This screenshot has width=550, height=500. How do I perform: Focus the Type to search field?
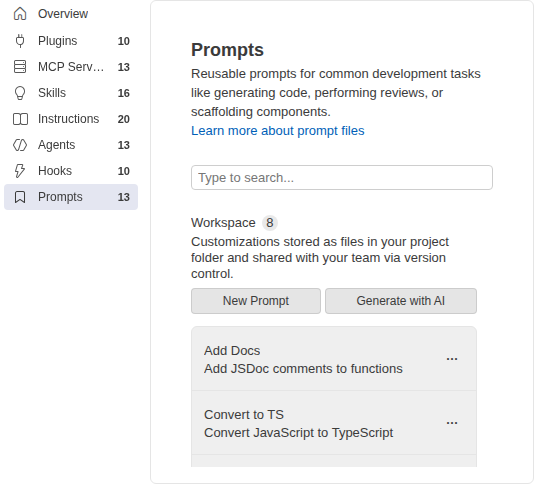[x=342, y=178]
